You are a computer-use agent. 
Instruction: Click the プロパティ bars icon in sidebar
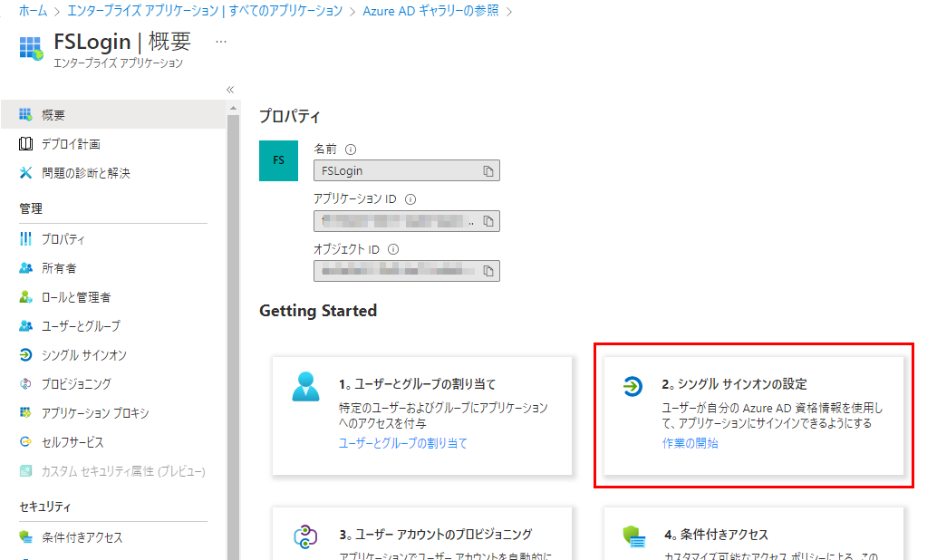(x=25, y=239)
